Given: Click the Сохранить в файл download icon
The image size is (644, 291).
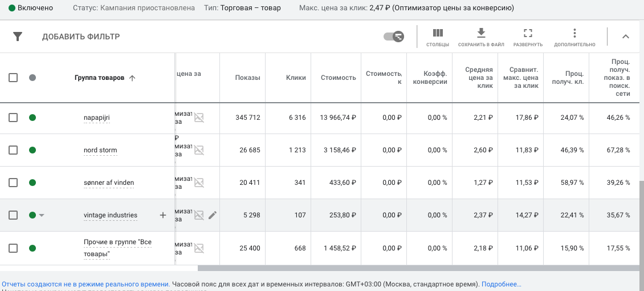Looking at the screenshot, I should pyautogui.click(x=481, y=33).
